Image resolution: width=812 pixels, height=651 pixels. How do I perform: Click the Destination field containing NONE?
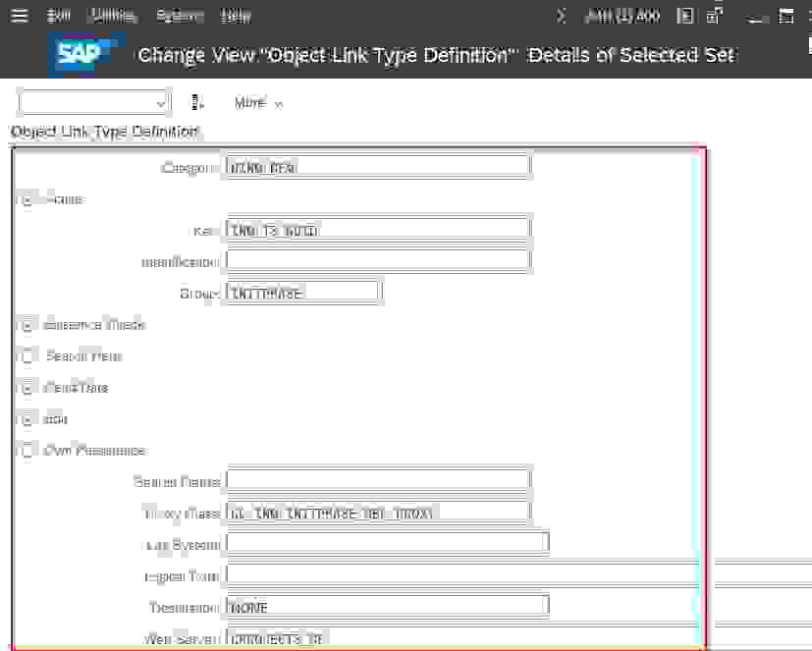click(388, 606)
